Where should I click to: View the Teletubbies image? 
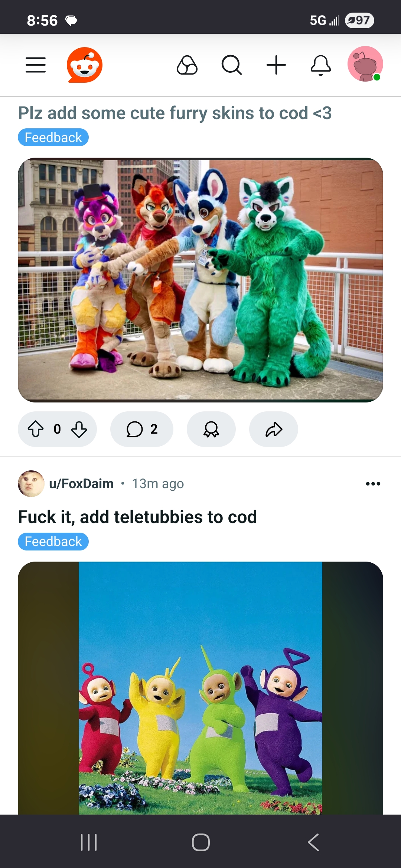pos(200,688)
